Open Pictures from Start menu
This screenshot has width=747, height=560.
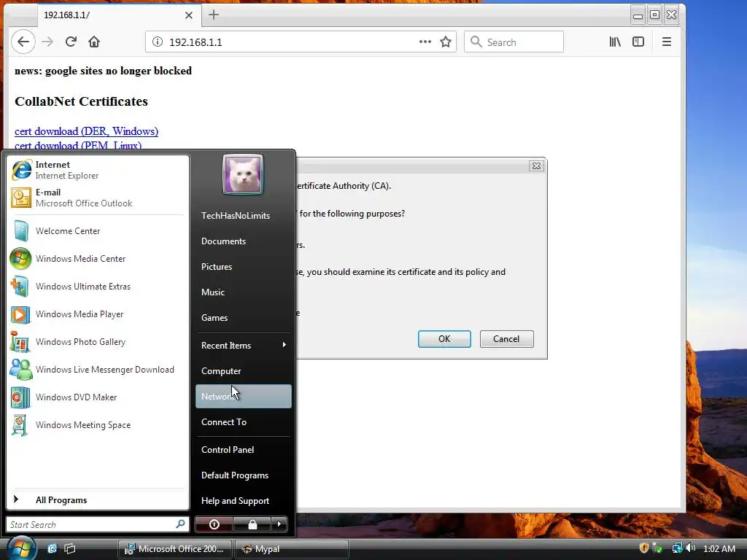pyautogui.click(x=243, y=267)
